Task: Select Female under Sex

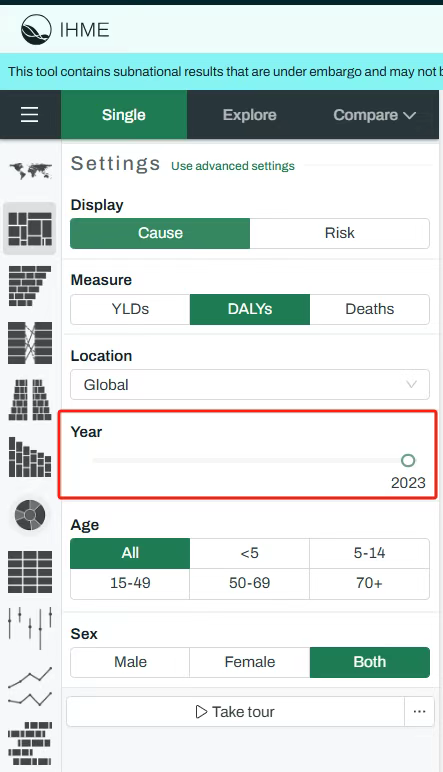Action: click(x=250, y=662)
